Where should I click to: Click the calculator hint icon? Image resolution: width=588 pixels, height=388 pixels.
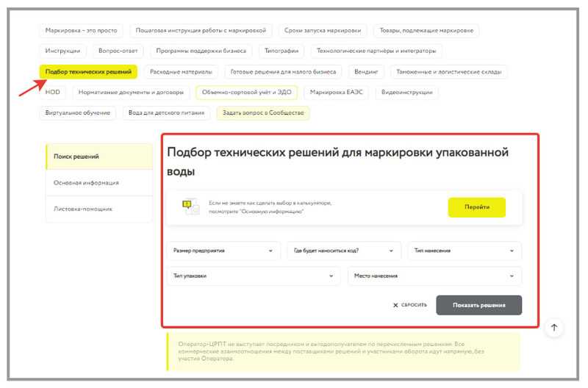[190, 206]
